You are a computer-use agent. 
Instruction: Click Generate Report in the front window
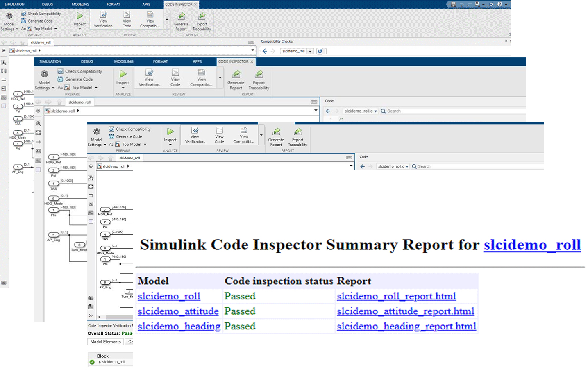click(x=276, y=137)
